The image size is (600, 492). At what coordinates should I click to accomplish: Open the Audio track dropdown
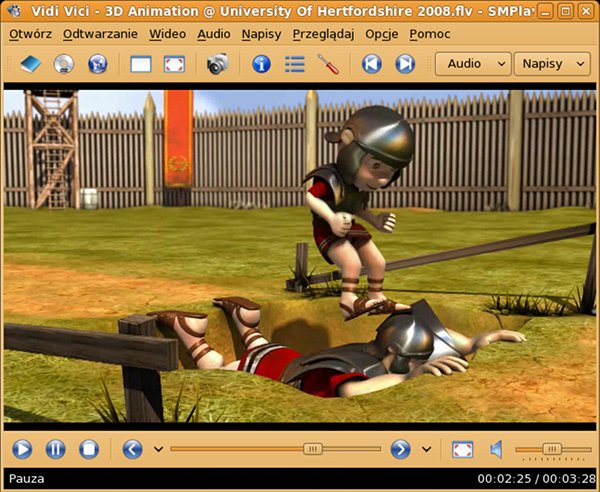point(473,64)
